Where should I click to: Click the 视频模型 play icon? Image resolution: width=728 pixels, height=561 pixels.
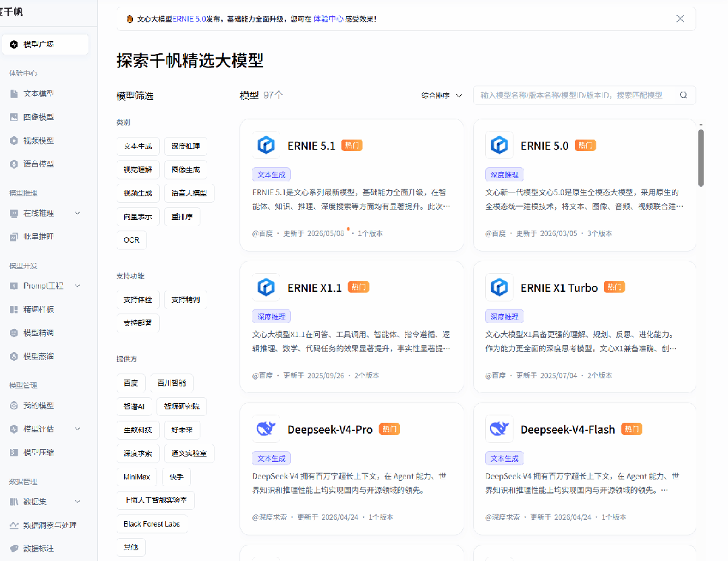tap(14, 141)
